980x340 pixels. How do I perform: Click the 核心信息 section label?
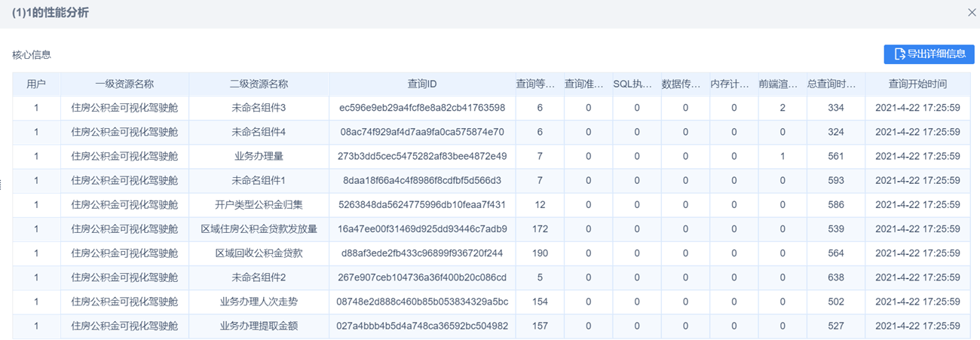coord(32,55)
